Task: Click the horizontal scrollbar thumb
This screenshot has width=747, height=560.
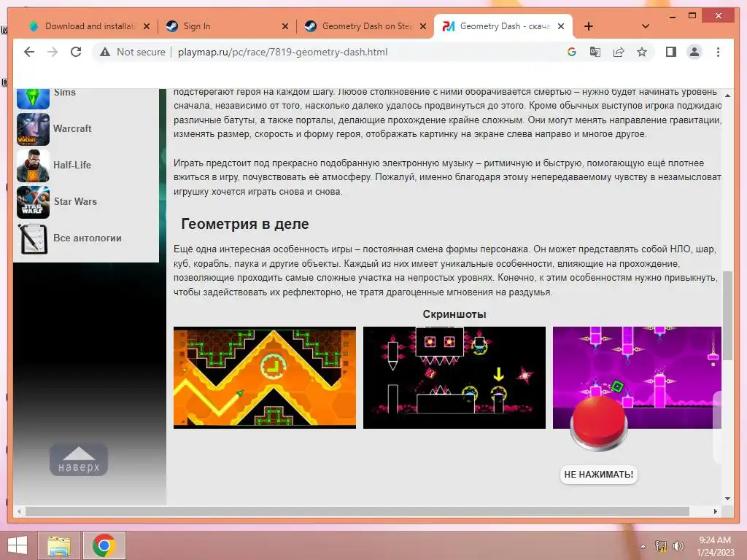Action: click(357, 511)
